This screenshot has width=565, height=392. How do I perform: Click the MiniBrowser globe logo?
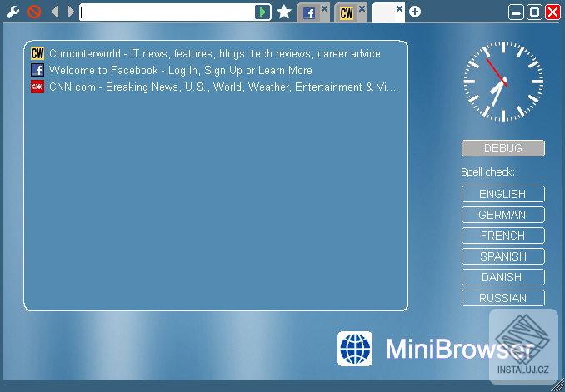(355, 349)
